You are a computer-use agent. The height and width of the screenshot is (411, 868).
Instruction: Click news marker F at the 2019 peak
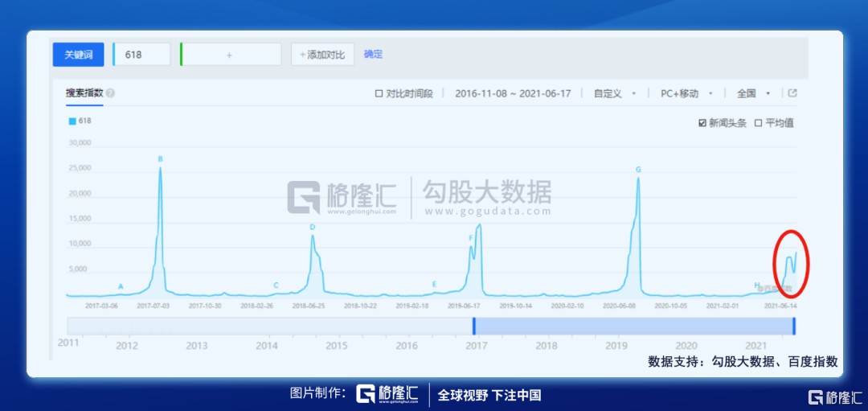coord(471,238)
